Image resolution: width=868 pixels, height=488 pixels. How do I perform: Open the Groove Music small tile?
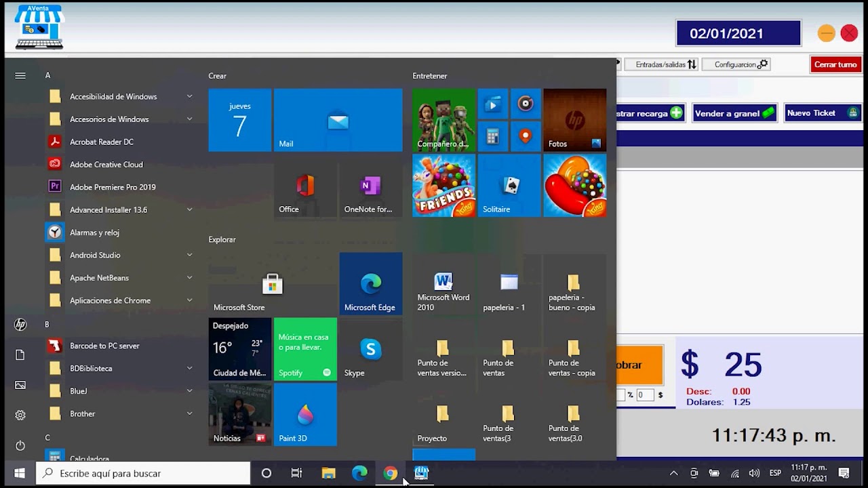[x=526, y=104]
